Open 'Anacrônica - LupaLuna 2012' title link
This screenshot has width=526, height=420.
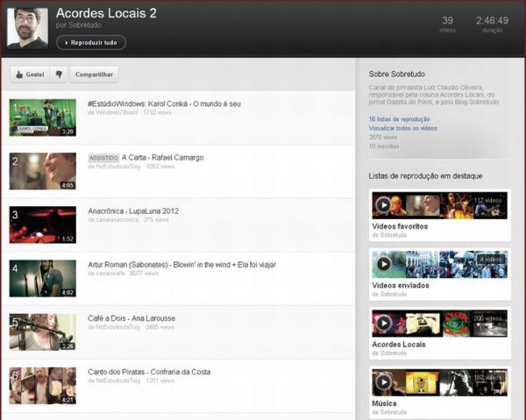tap(133, 211)
